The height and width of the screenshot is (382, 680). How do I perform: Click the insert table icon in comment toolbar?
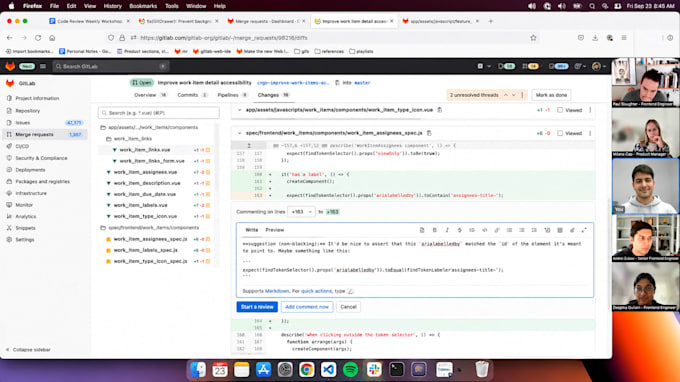[560, 230]
